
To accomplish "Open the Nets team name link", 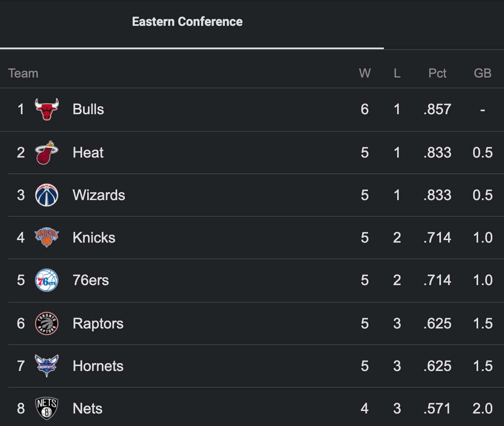I will [x=88, y=408].
